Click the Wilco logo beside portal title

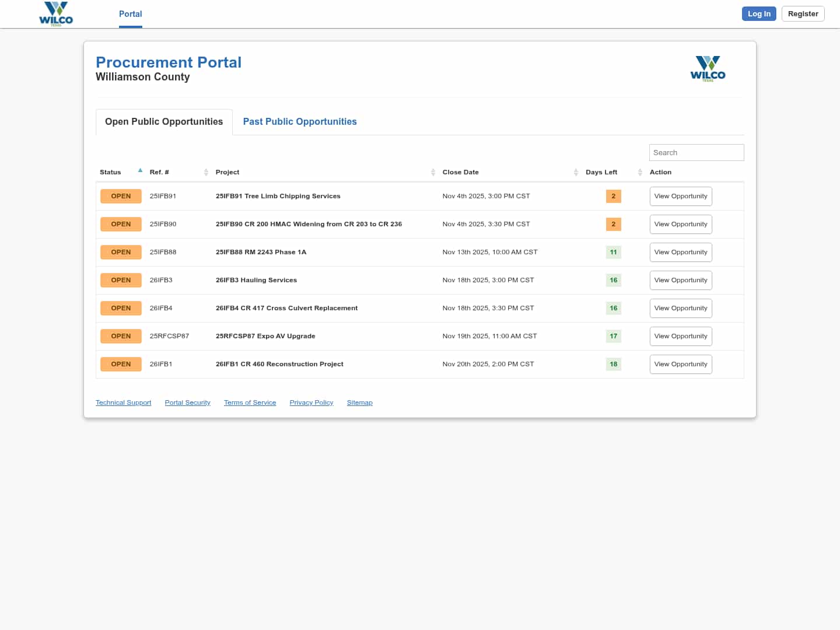coord(708,68)
